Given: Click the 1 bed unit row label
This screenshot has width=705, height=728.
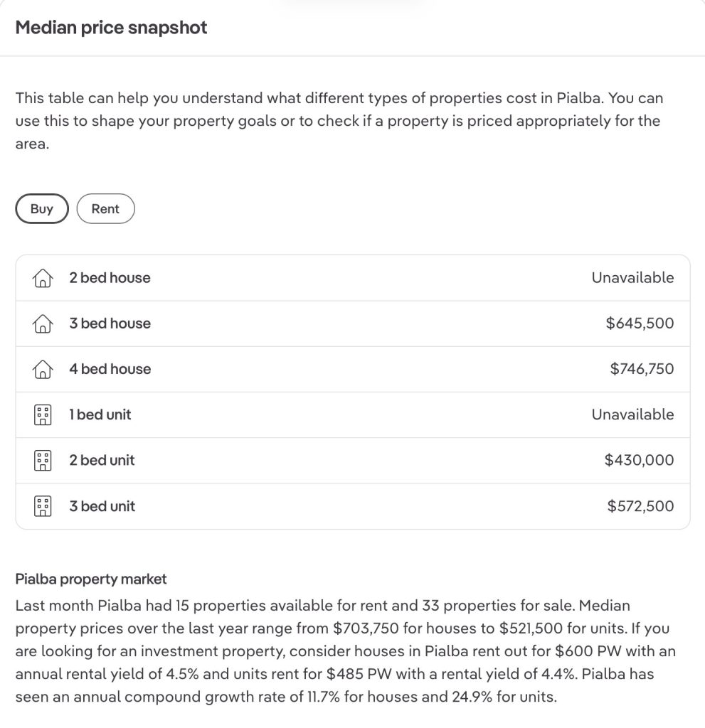Looking at the screenshot, I should point(100,414).
